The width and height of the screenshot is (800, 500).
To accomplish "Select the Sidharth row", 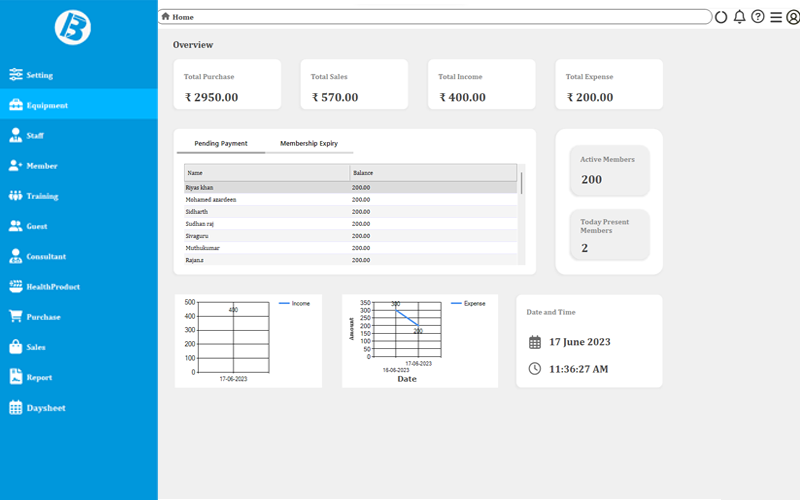I will click(351, 211).
